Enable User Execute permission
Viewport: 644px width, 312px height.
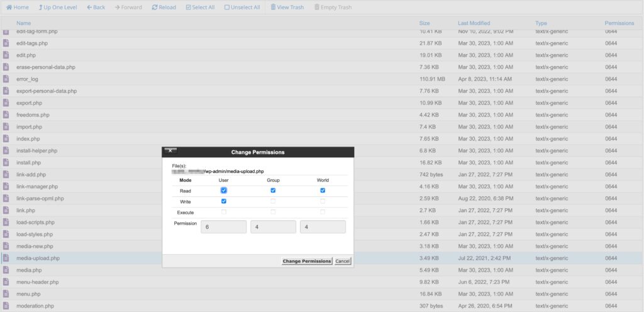tap(224, 212)
